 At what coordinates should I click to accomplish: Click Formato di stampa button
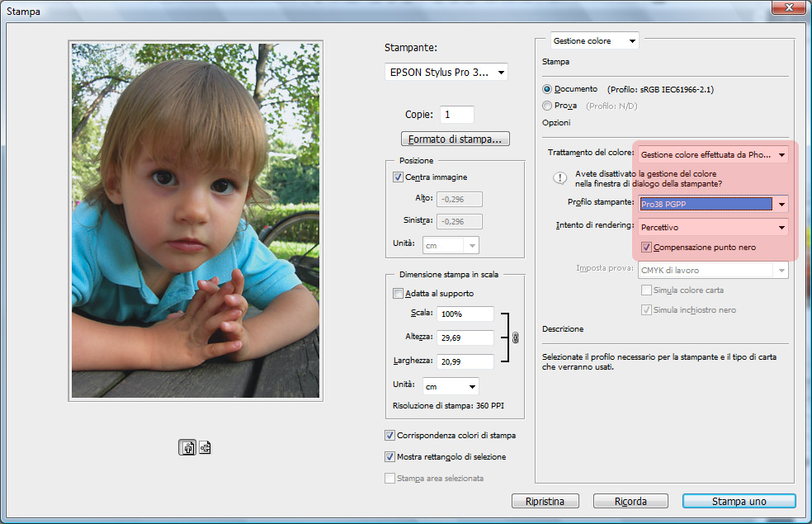pos(456,139)
